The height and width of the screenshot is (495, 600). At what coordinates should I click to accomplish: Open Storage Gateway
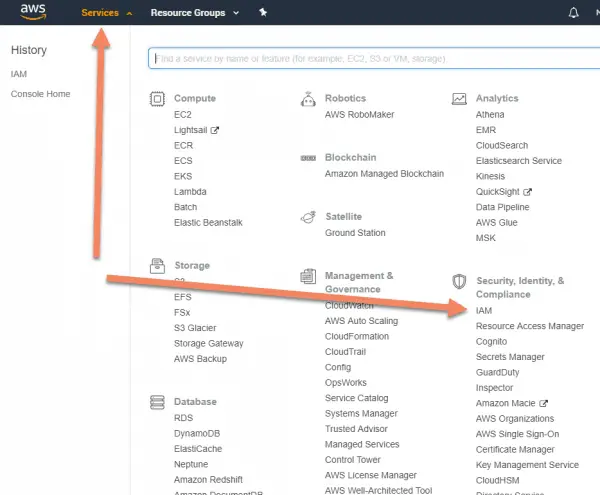pyautogui.click(x=209, y=343)
